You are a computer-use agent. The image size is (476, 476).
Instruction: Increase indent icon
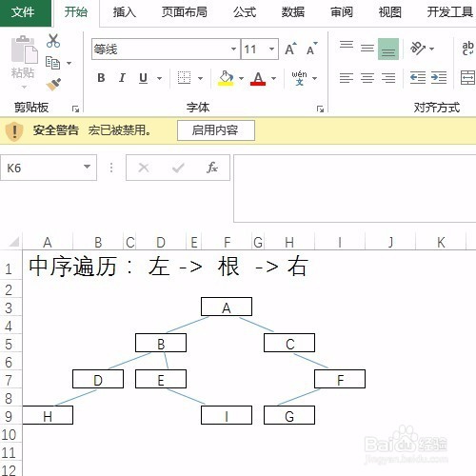tap(439, 78)
